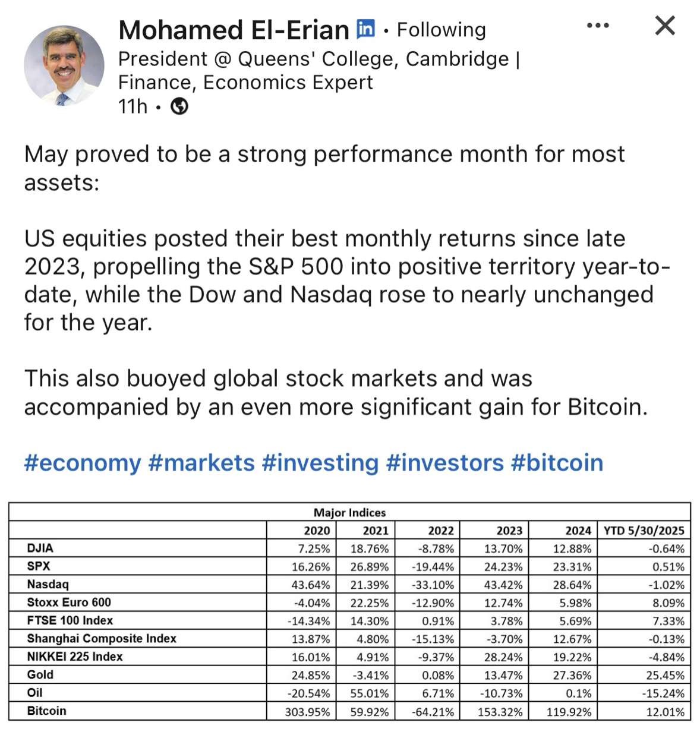Click the Following status label

(441, 30)
